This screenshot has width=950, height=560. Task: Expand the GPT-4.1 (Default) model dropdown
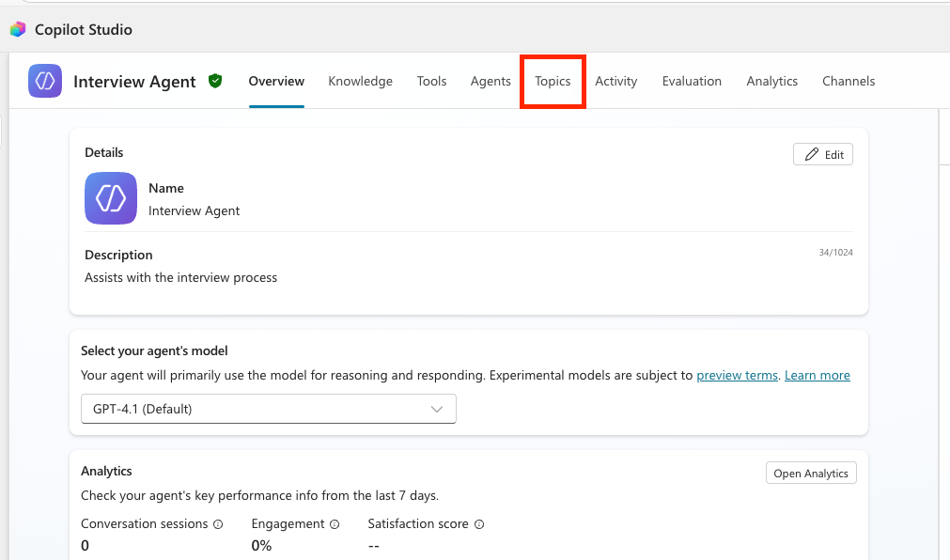coord(269,409)
